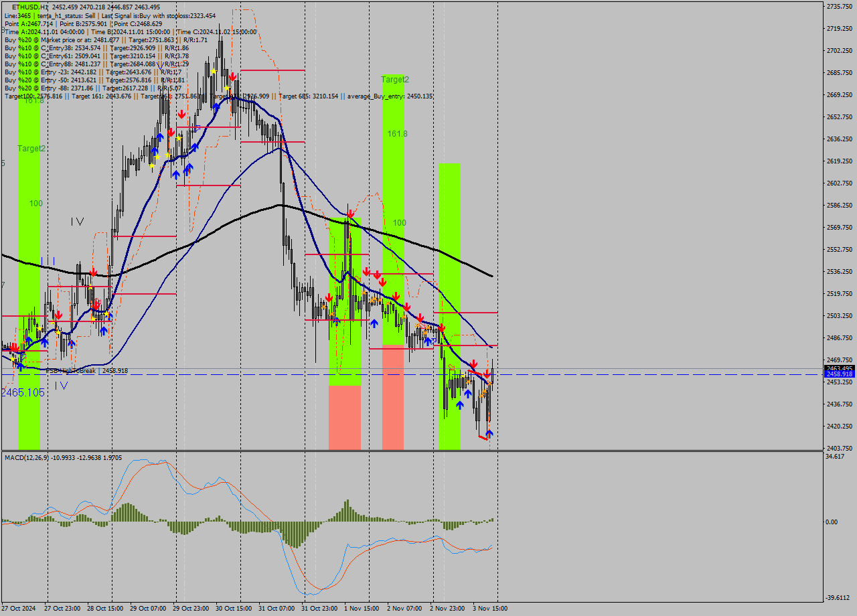857x616 pixels.
Task: Click the '2 Nov 23:00' time axis label
Action: coord(447,609)
